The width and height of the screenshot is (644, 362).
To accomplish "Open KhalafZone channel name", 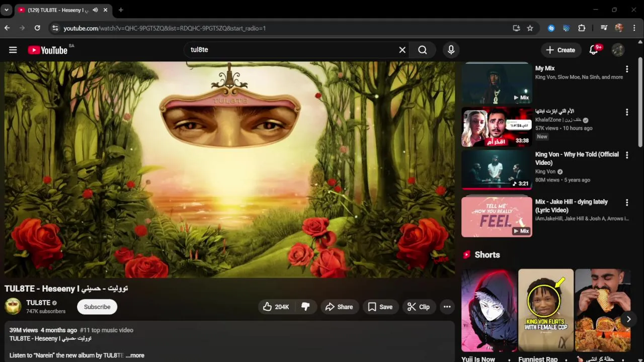I will pos(558,120).
